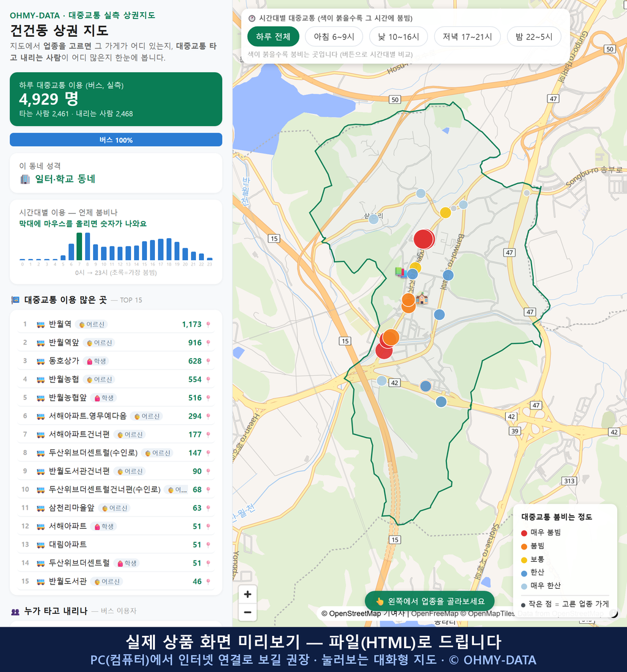Screen dimensions: 627x672
Task: Click the 버스 100% progress bar
Action: [116, 140]
